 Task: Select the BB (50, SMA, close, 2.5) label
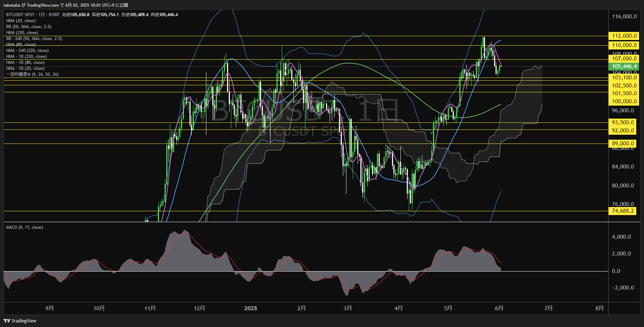[29, 27]
